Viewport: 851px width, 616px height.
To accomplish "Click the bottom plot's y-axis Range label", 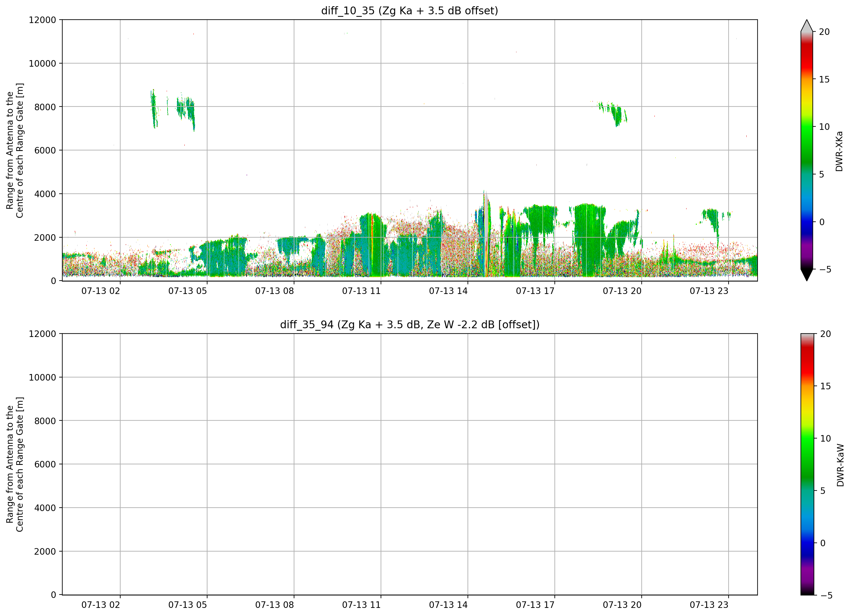I will tap(15, 464).
